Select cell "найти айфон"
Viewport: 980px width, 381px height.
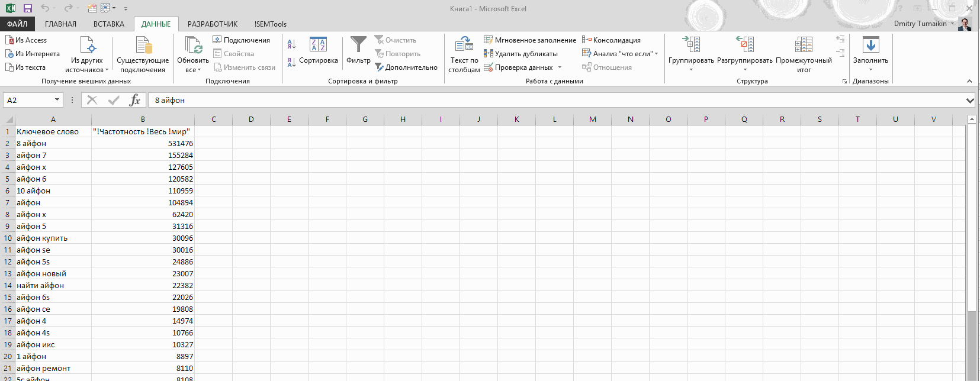click(x=53, y=285)
